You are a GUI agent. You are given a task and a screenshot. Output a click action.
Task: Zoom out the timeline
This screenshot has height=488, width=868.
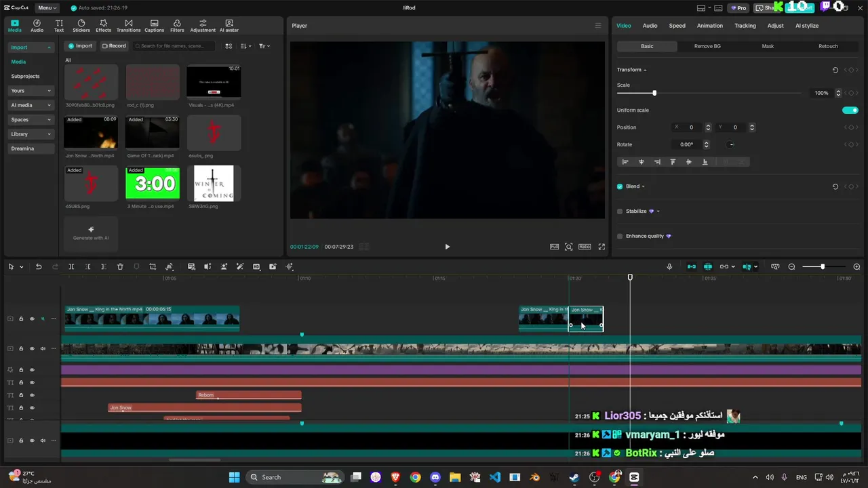pos(791,266)
